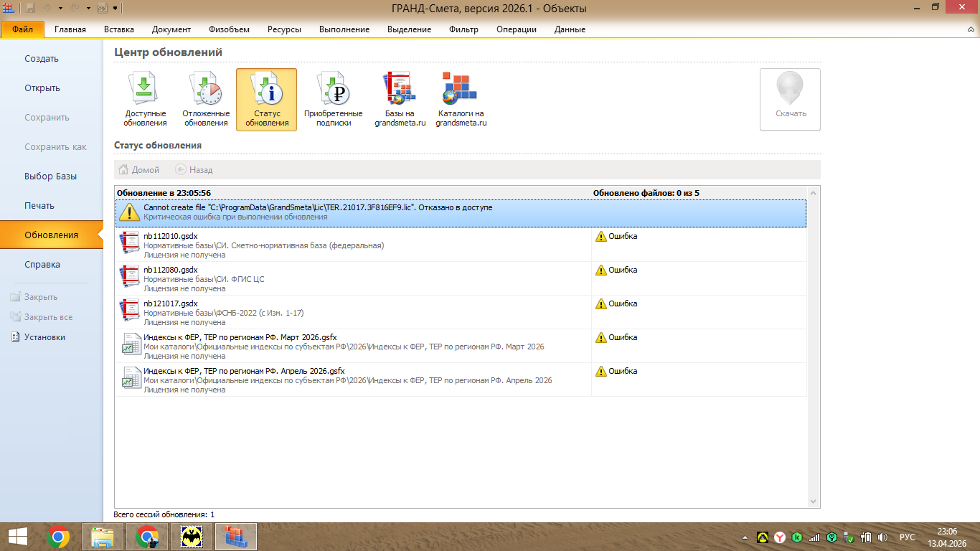Select Обновления in the File sidebar

pyautogui.click(x=52, y=235)
